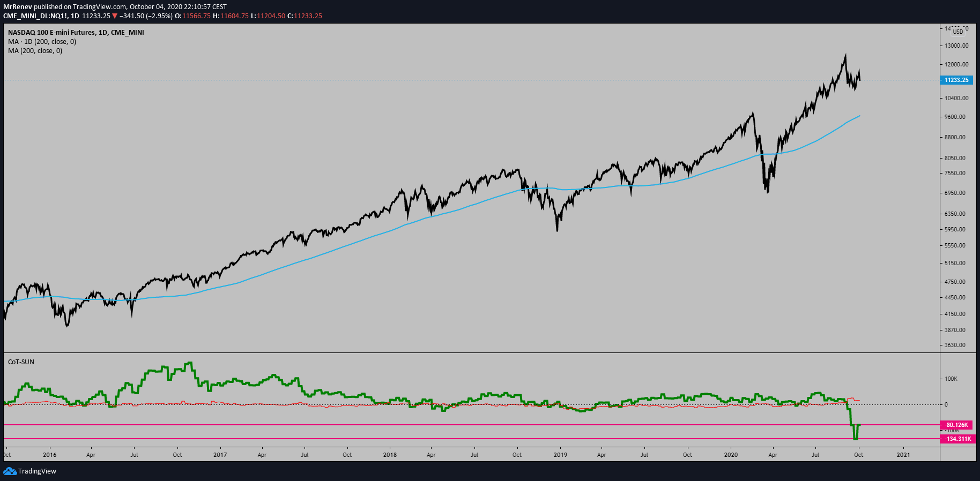Click the 3630.00 price axis label
Viewport: 980px width, 481px height.
click(955, 345)
